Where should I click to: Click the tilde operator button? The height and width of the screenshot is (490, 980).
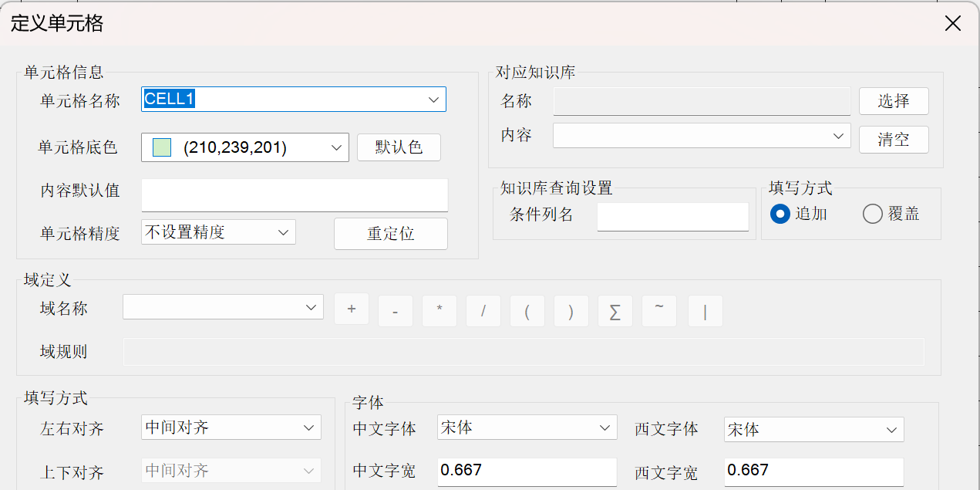pos(659,310)
